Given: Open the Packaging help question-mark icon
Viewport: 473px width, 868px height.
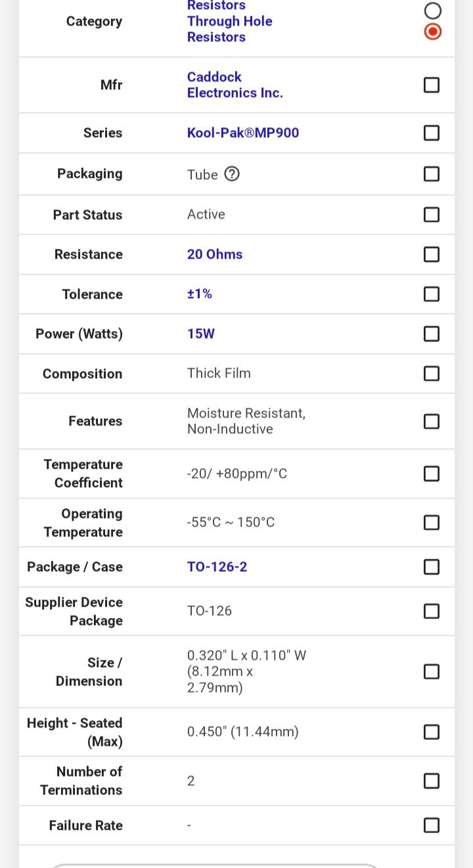Looking at the screenshot, I should (232, 174).
